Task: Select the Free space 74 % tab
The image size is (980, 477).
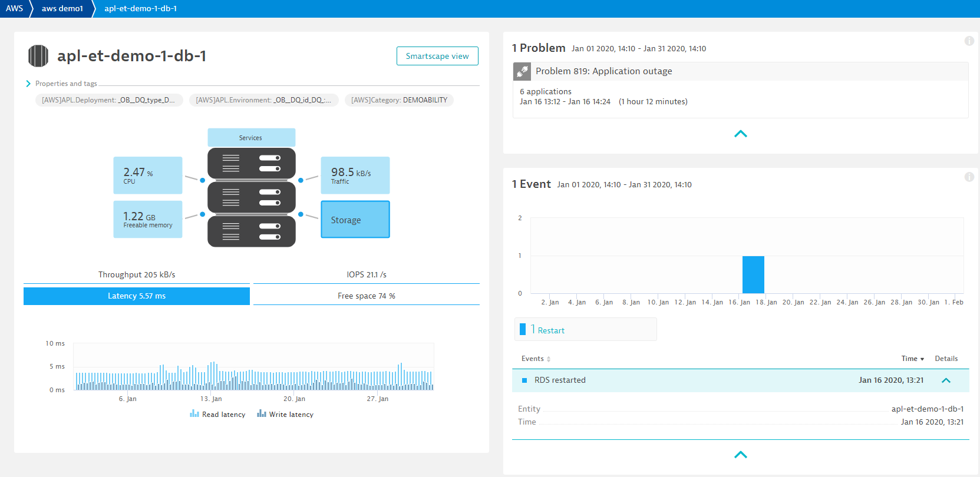Action: 367,296
